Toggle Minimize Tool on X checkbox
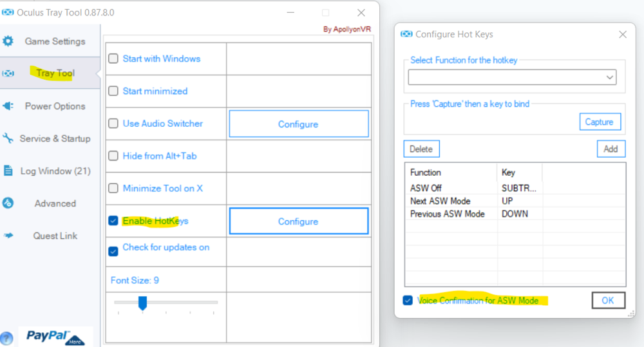 click(113, 189)
